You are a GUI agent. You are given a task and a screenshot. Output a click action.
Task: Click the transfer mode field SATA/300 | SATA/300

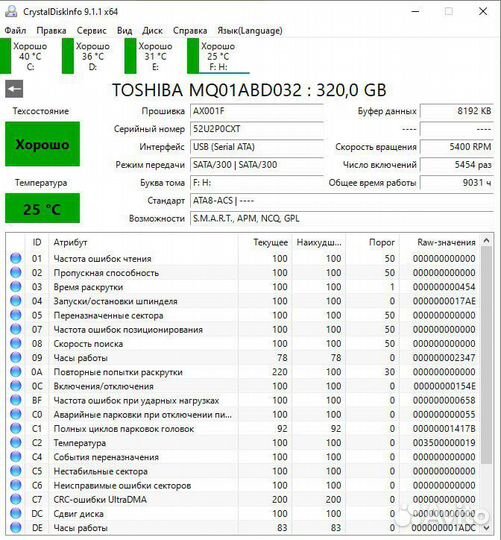257,165
